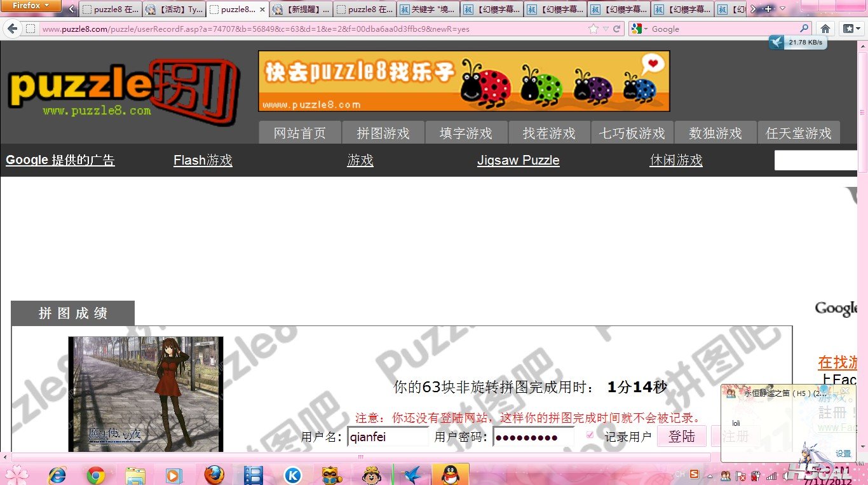Screen dimensions: 868x485
Task: Click the 休闲游戏 link
Action: (677, 160)
